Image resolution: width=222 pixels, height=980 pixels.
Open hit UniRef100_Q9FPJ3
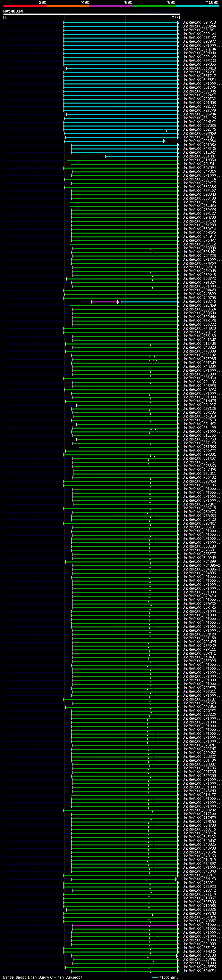point(199,23)
